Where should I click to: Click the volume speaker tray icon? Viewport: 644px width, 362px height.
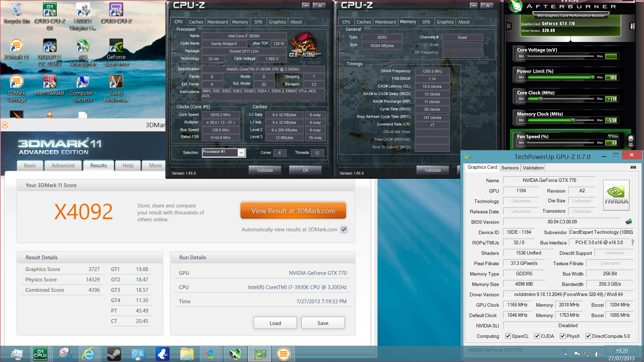pyautogui.click(x=597, y=354)
